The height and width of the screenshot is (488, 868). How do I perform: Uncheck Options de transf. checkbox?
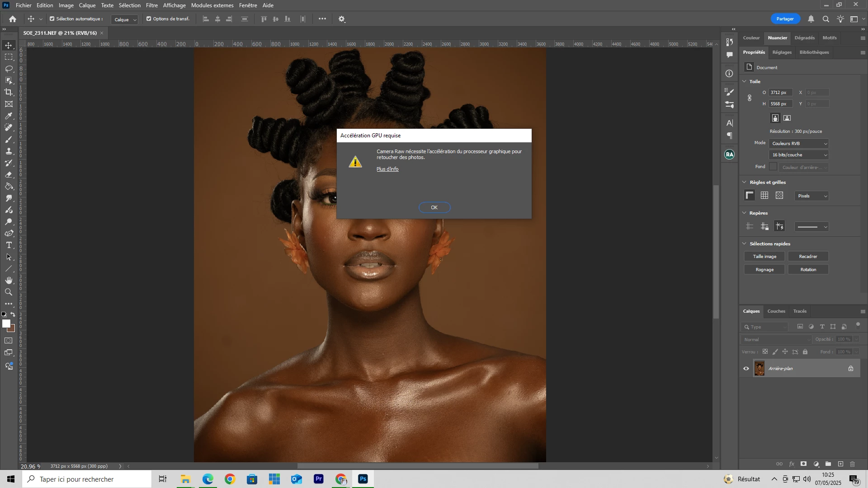149,19
